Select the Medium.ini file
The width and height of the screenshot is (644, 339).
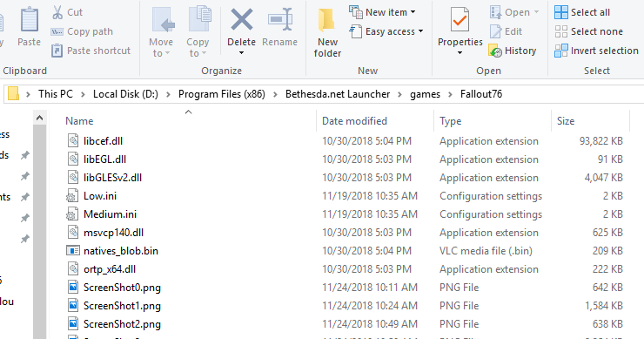point(110,214)
